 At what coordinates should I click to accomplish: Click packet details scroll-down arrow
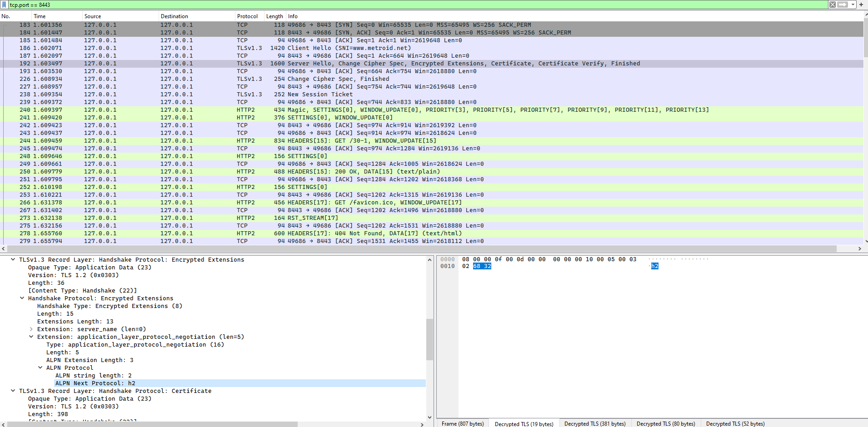(429, 417)
